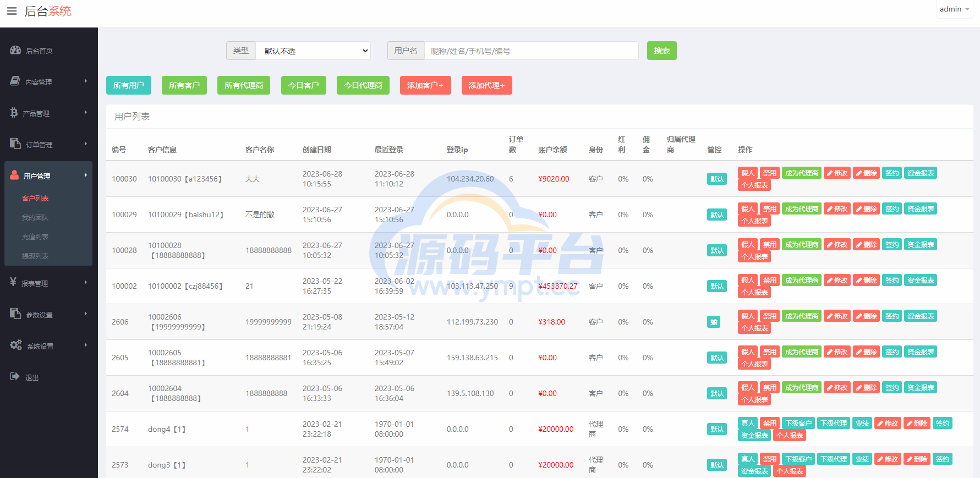The image size is (980, 478).
Task: Select 提现列表 in sidebar submenu
Action: (35, 256)
